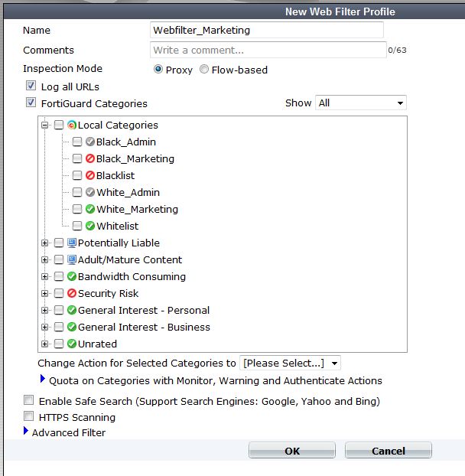Select the Blacklist tree label

(115, 175)
